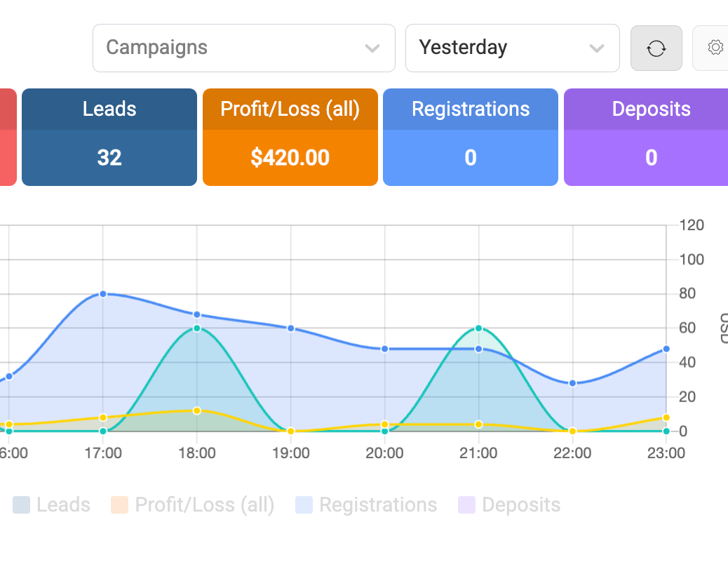The width and height of the screenshot is (728, 574).
Task: Click the teal peak point at 21:00
Action: [x=479, y=328]
